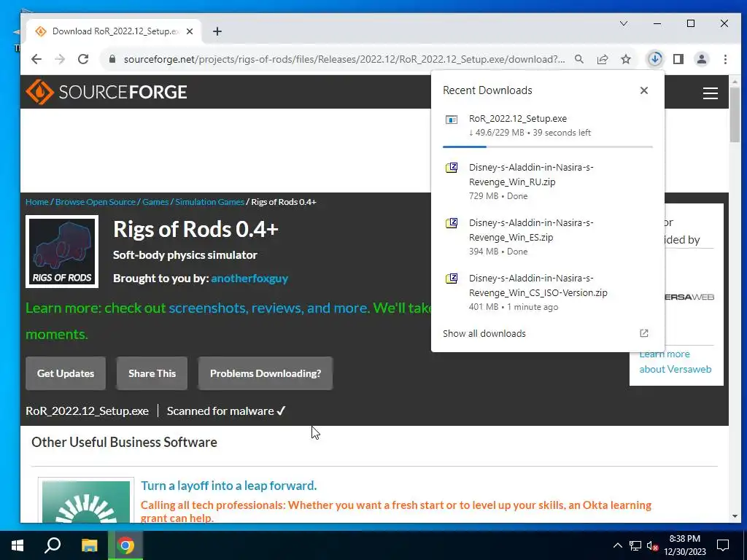
Task: Open Disney Aladdin Win_RU.zip download
Action: pyautogui.click(x=547, y=181)
